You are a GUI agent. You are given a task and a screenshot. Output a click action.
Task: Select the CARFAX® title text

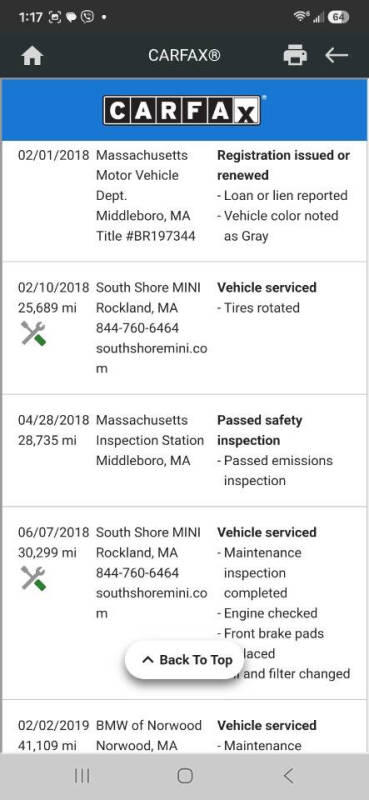(184, 55)
